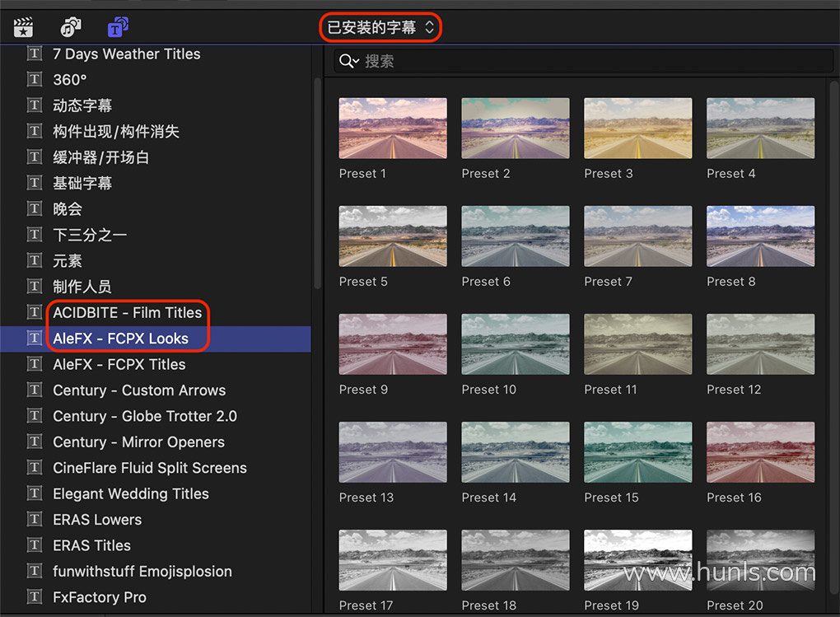Select the Preset 17 thumbnail

(393, 560)
